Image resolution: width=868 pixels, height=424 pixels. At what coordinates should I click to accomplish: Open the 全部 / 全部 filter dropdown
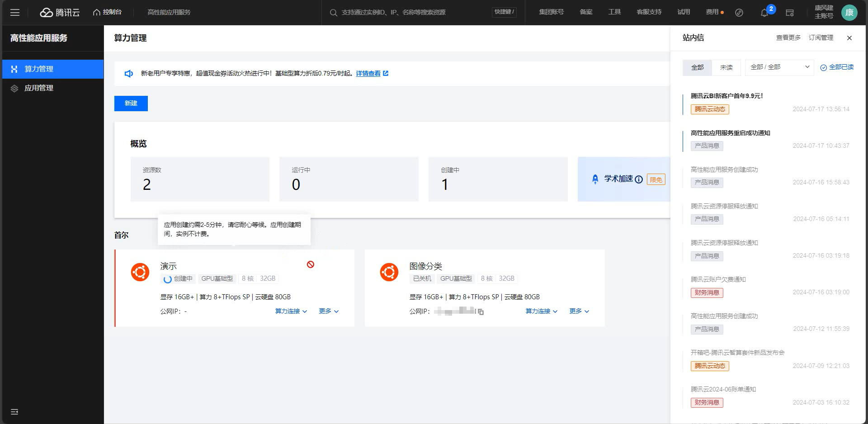pos(779,67)
